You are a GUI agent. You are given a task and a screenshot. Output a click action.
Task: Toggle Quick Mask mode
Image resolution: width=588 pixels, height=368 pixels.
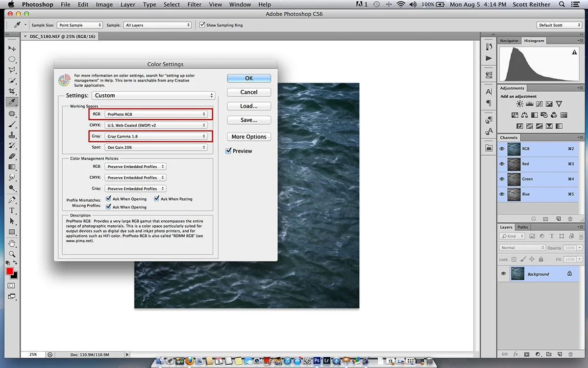point(11,286)
